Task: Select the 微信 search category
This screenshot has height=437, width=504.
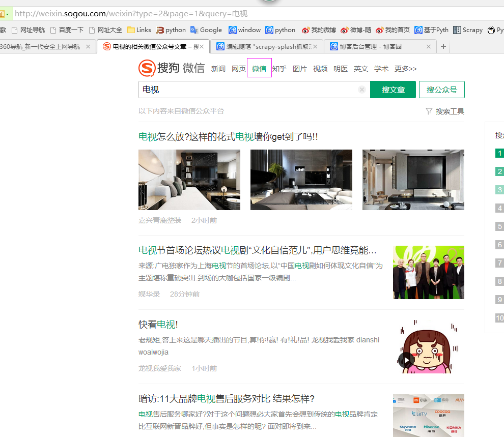Action: click(x=259, y=69)
